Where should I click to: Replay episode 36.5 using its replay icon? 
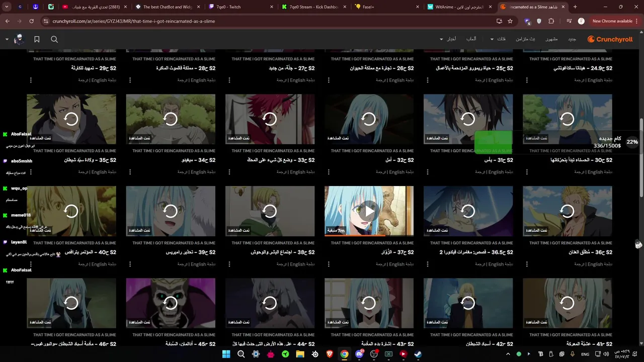(468, 211)
